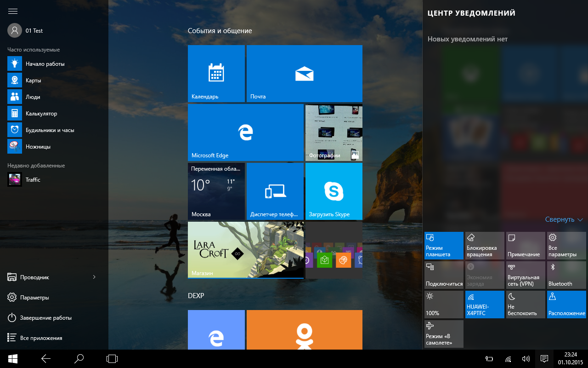
Task: Launch the Ножницы snipping tool
Action: (x=54, y=147)
